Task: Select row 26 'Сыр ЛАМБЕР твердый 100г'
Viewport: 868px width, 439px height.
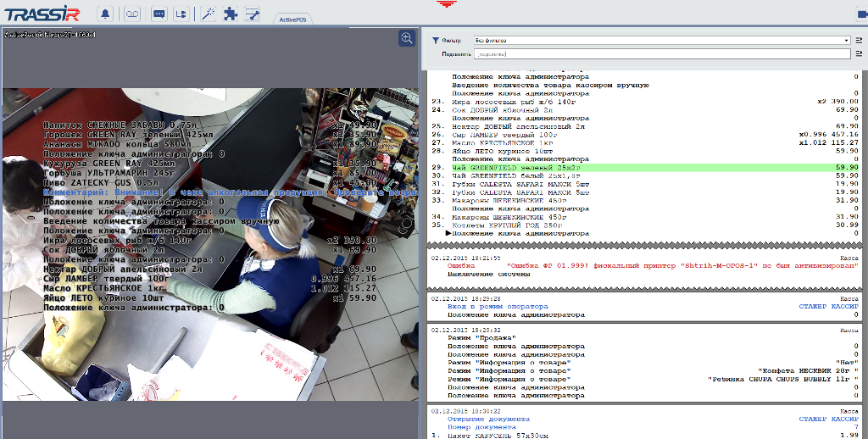Action: tap(645, 135)
